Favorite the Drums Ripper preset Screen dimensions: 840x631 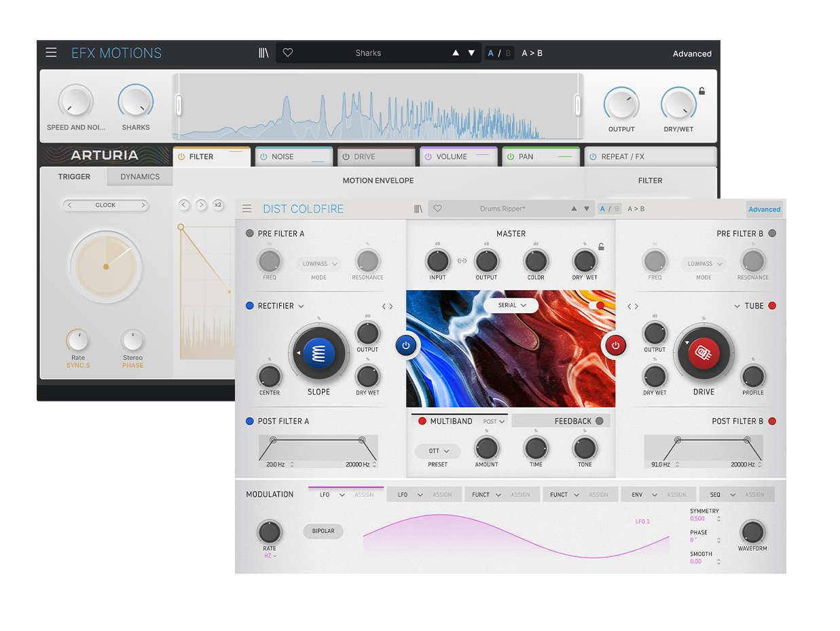tap(437, 209)
